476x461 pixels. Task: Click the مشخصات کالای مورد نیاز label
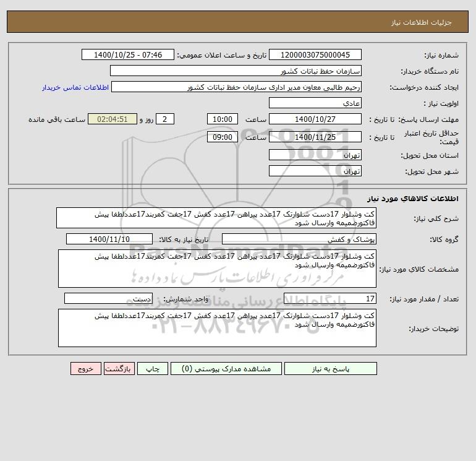tap(419, 269)
